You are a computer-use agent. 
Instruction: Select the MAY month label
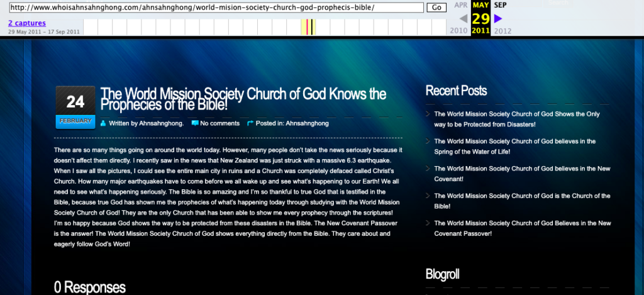[480, 5]
